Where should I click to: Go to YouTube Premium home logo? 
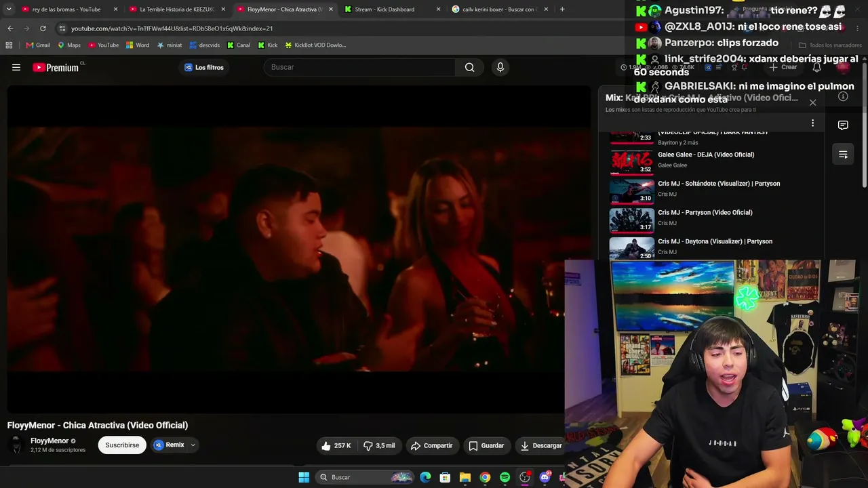(56, 67)
